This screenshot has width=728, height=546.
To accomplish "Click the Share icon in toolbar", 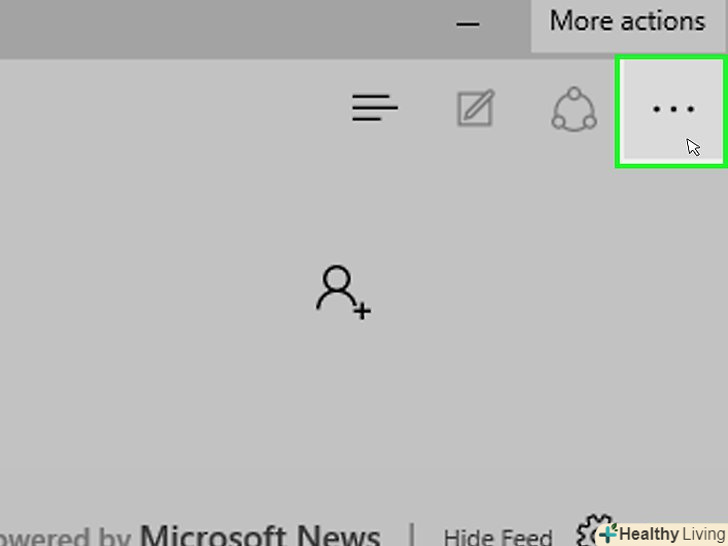I will (x=574, y=109).
